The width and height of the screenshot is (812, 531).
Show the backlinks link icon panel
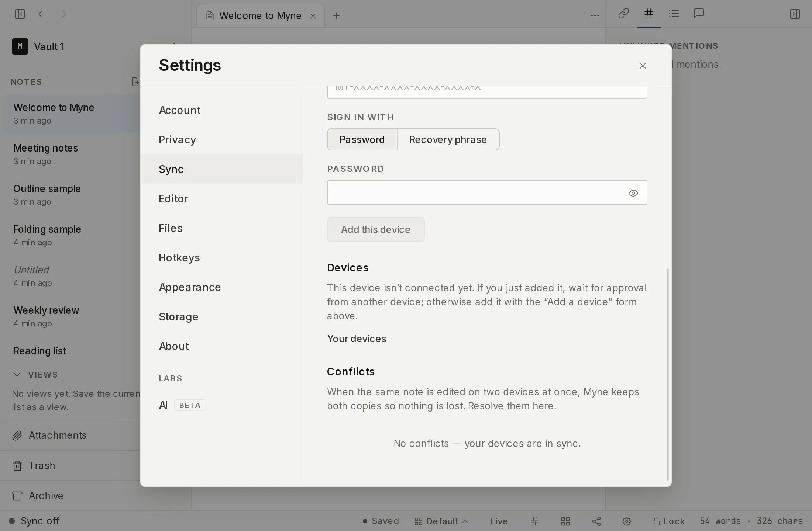[624, 14]
